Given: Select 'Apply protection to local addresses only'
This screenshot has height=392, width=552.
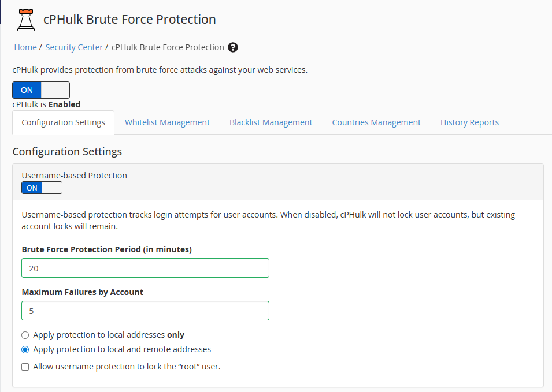Looking at the screenshot, I should [x=25, y=335].
